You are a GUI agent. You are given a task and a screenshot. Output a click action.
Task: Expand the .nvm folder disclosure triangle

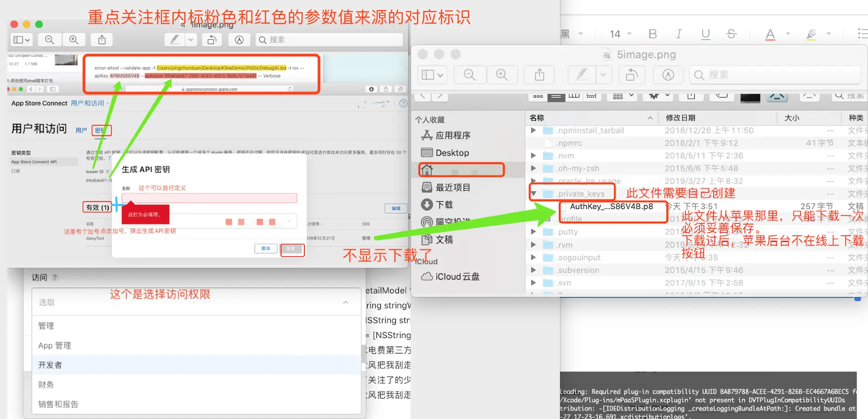pos(533,156)
